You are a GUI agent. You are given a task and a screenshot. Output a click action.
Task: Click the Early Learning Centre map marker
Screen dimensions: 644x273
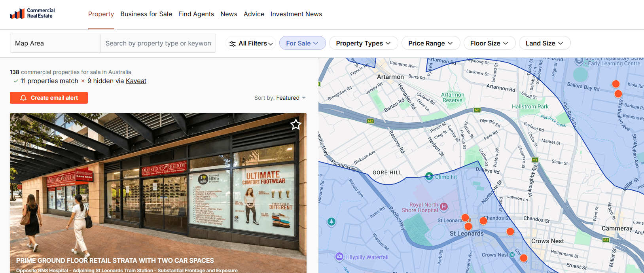pyautogui.click(x=579, y=61)
